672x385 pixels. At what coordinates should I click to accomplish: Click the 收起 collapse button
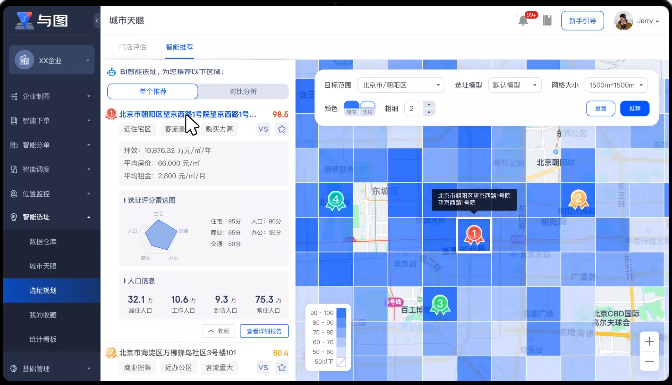pyautogui.click(x=219, y=331)
